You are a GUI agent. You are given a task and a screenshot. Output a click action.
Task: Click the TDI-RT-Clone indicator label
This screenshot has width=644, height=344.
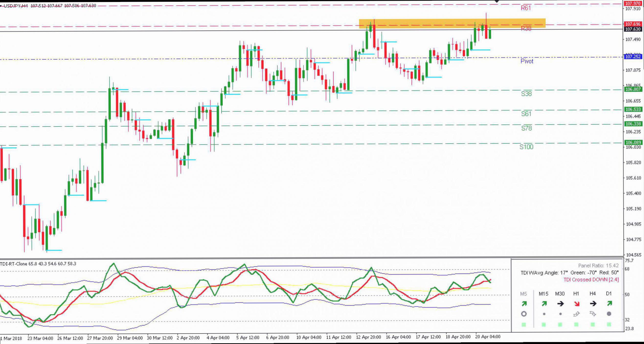(x=13, y=264)
